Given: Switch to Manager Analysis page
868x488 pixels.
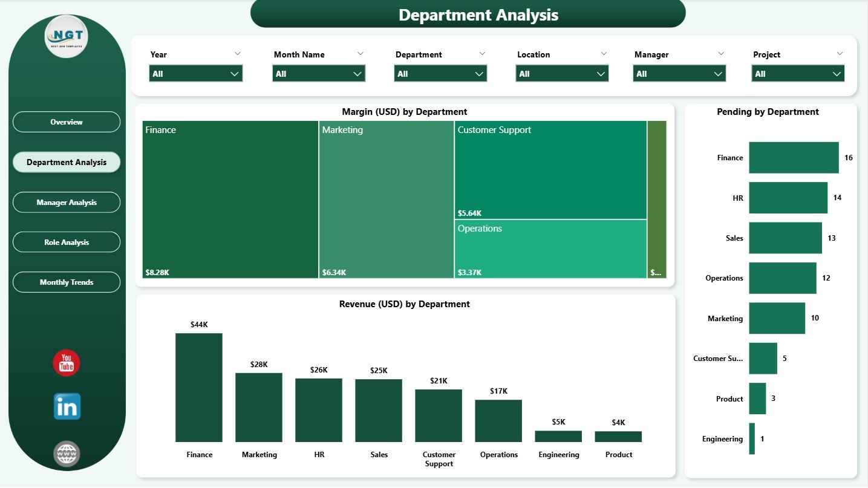Looking at the screenshot, I should click(x=67, y=202).
